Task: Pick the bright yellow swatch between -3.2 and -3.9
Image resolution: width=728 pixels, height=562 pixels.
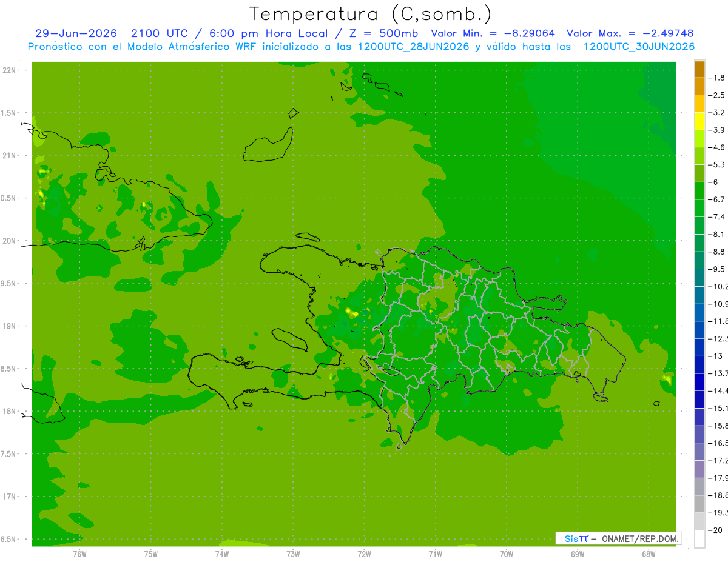Action: pos(699,121)
